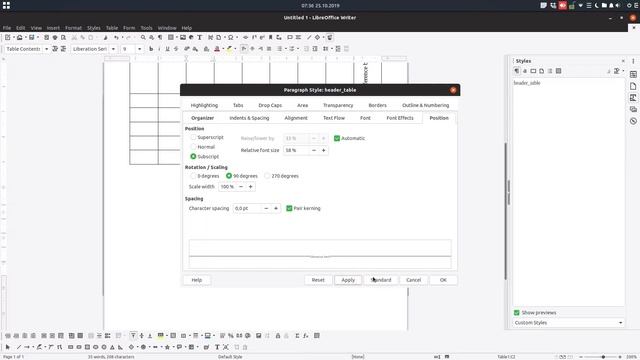Screen dimensions: 640x360
Task: Select the 90 degrees rotation option
Action: (229, 176)
